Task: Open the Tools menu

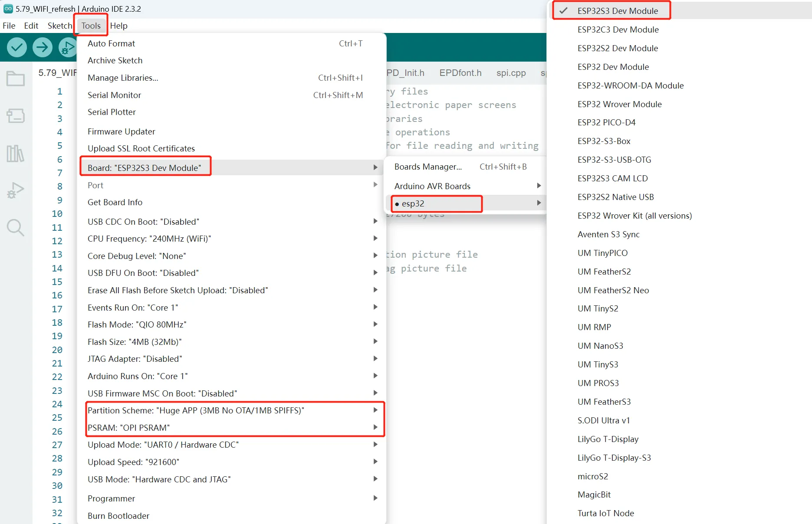Action: tap(91, 26)
